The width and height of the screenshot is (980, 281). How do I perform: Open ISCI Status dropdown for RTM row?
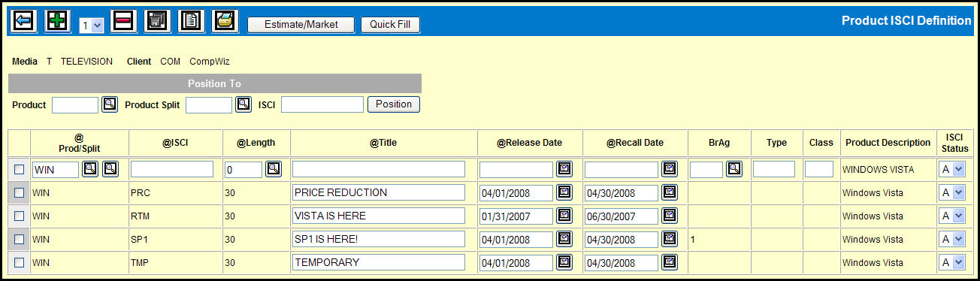pyautogui.click(x=952, y=216)
